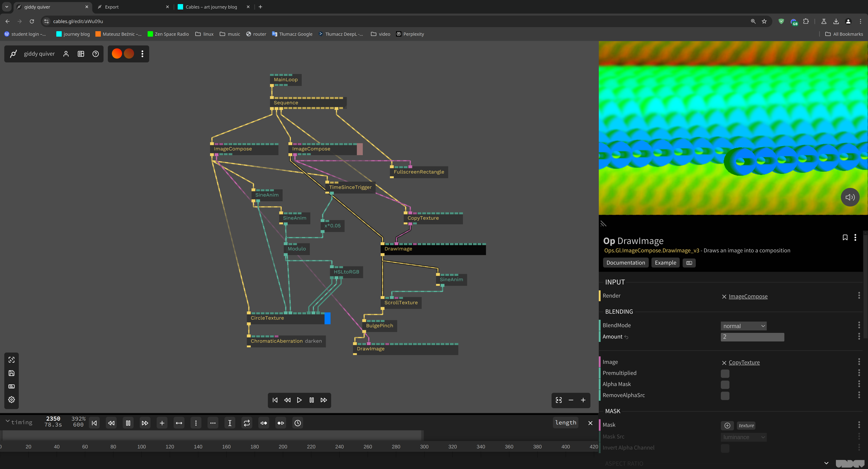Open the BlendMode normal dropdown

744,326
